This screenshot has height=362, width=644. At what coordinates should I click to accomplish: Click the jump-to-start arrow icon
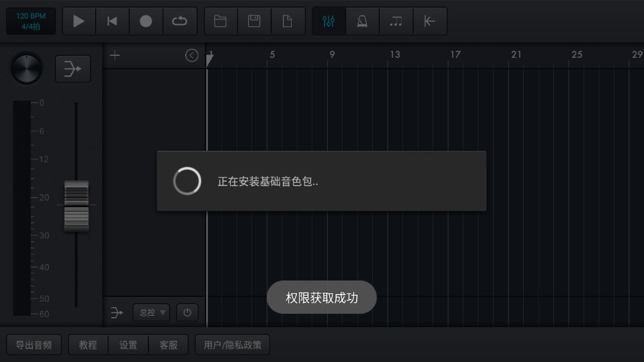tap(429, 21)
